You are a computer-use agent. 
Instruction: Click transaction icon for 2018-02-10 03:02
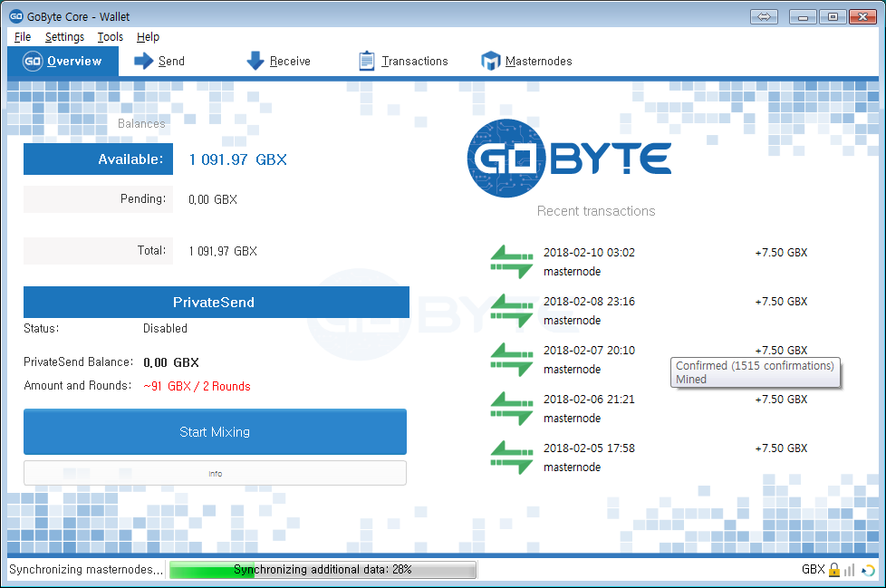point(511,262)
